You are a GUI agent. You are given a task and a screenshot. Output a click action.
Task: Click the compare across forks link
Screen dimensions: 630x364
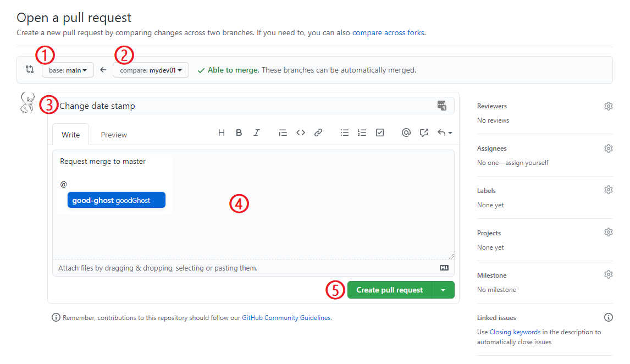coord(388,32)
